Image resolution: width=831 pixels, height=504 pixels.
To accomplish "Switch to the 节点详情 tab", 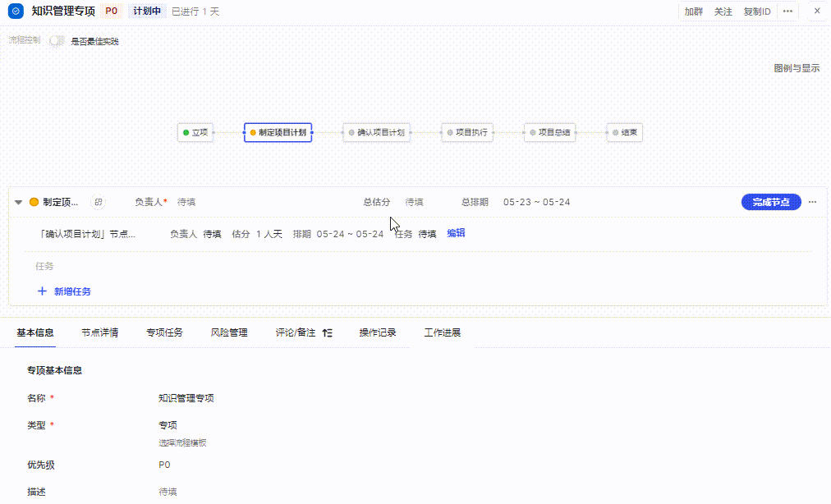I will click(99, 333).
